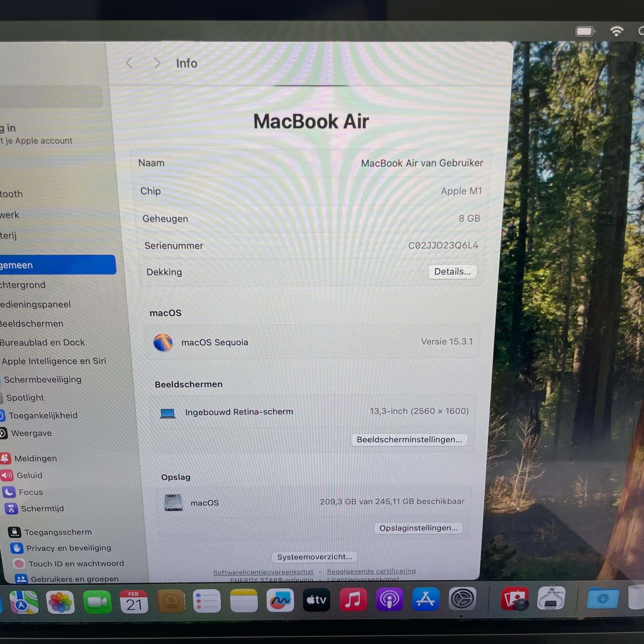The height and width of the screenshot is (644, 644).
Task: Select Toegangsscherm in the sidebar
Action: pos(50,532)
